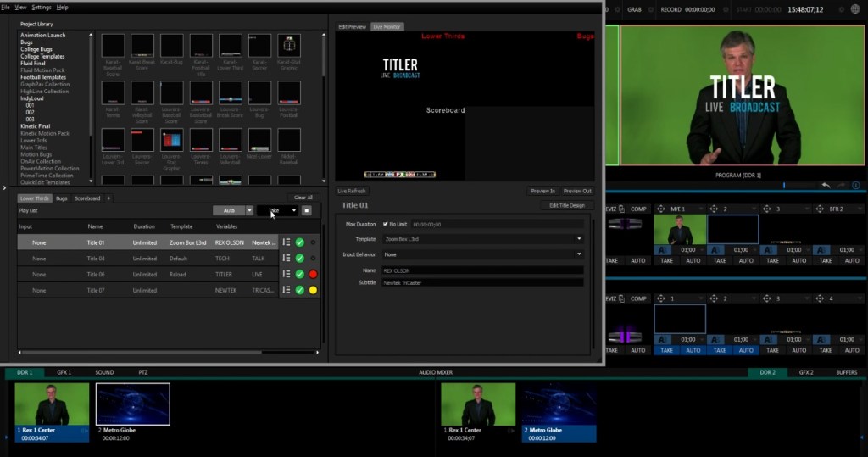Viewport: 868px width, 457px height.
Task: Select the Karat-Bug template thumbnail
Action: pyautogui.click(x=171, y=46)
